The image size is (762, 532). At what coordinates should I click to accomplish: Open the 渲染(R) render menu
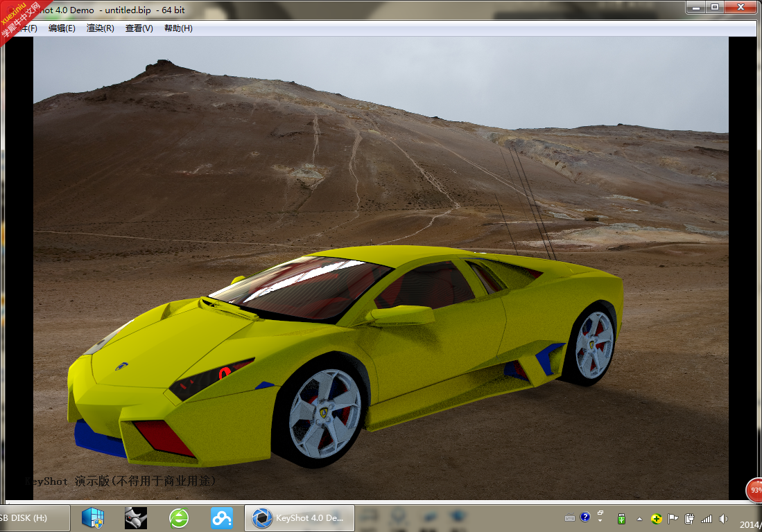tap(100, 28)
